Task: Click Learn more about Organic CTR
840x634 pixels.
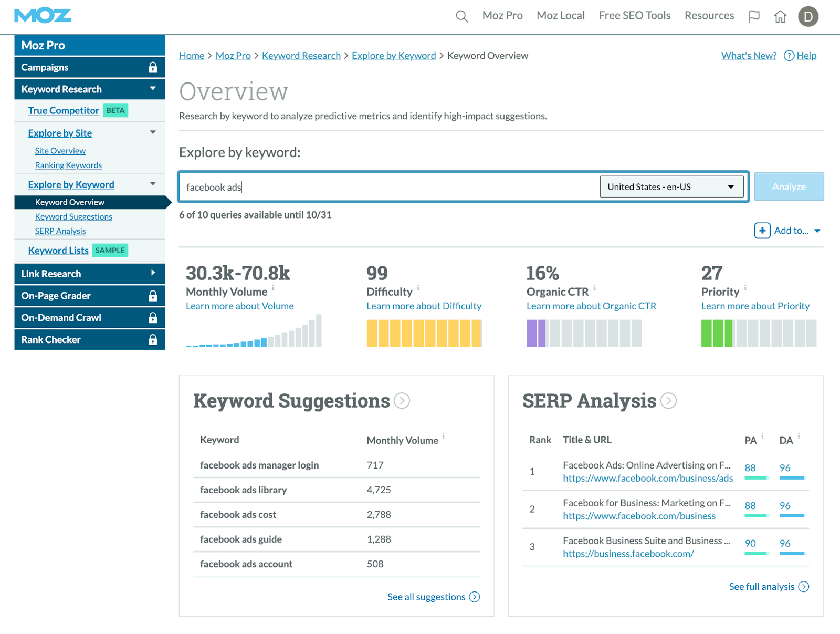Action: 591,306
